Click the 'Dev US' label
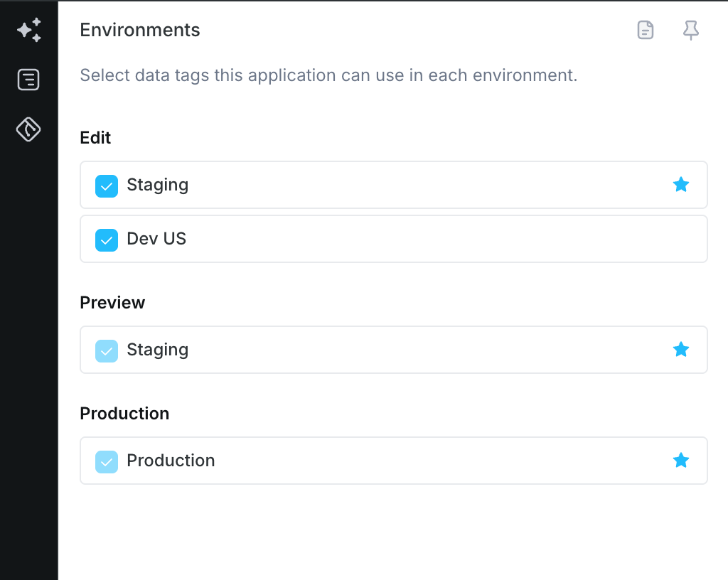Screen dimensions: 728x580 (x=156, y=239)
